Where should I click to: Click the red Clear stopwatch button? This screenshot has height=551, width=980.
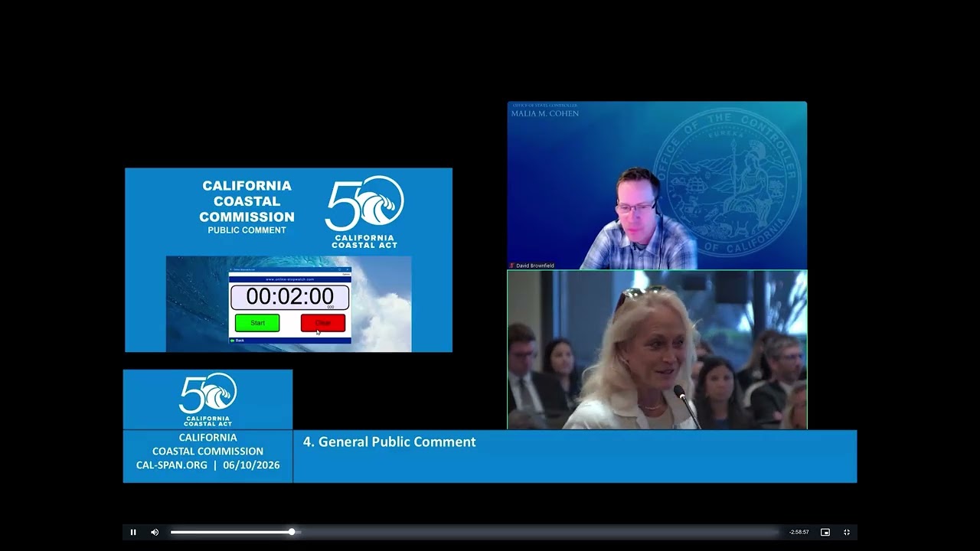coord(323,323)
